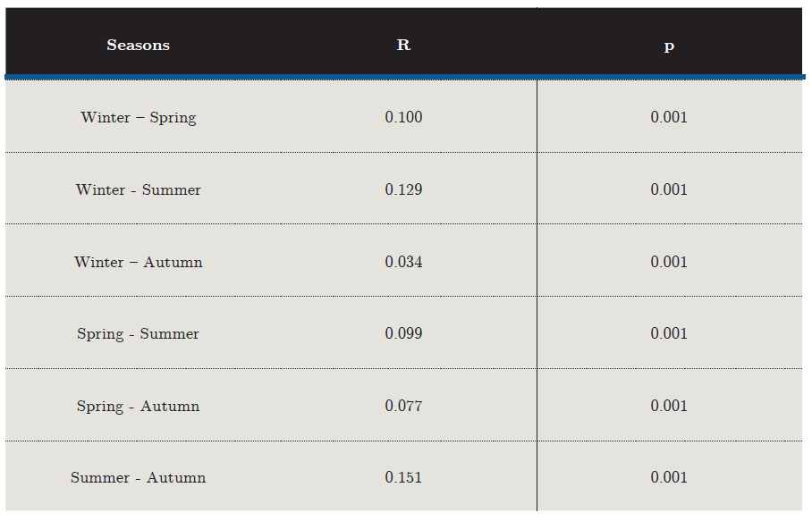812x521 pixels.
Task: Click the R column header
Action: (x=403, y=45)
